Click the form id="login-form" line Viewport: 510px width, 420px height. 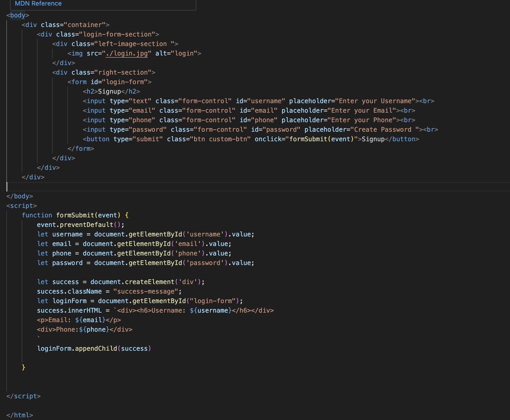pyautogui.click(x=109, y=82)
